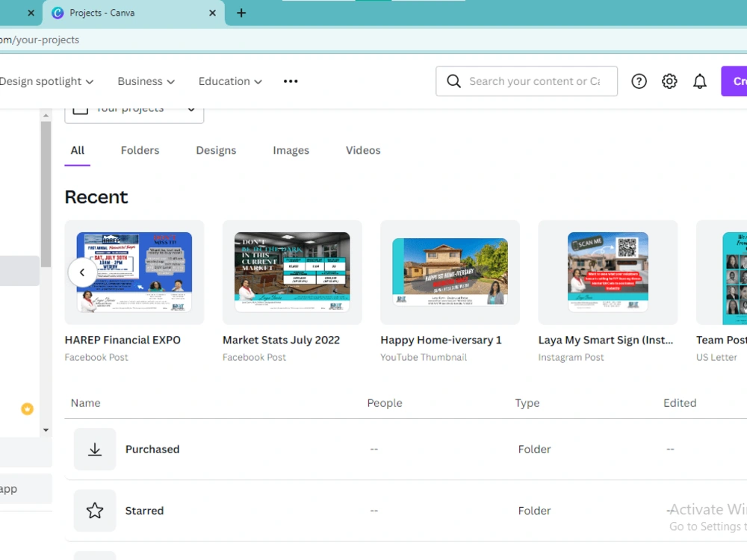Screen dimensions: 747x560
Task: Click the sidebar scroll down arrow
Action: (46, 430)
